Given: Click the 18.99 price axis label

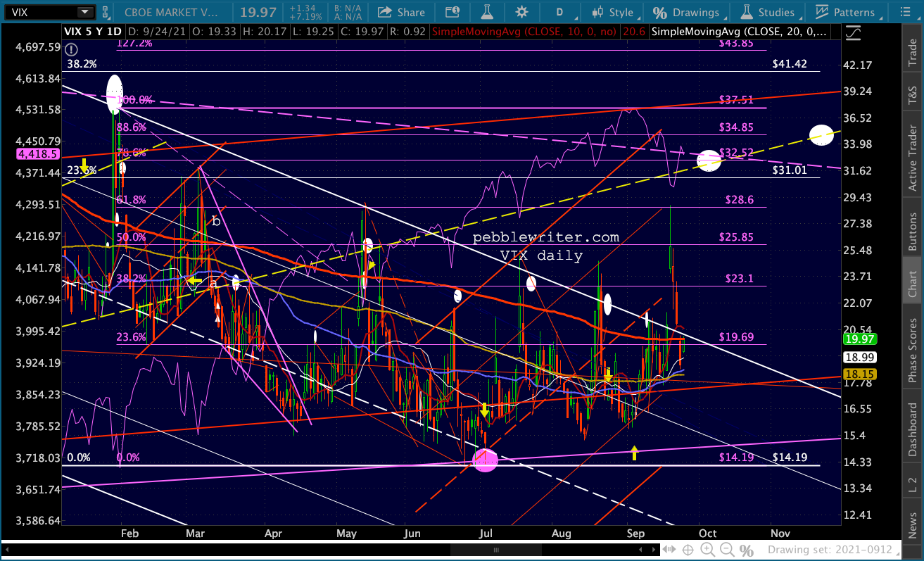Looking at the screenshot, I should pos(861,357).
